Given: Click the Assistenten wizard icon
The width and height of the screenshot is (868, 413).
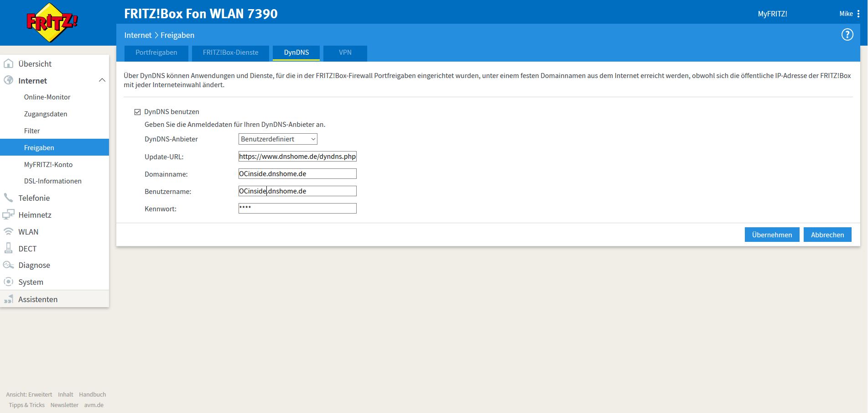Looking at the screenshot, I should (x=8, y=299).
